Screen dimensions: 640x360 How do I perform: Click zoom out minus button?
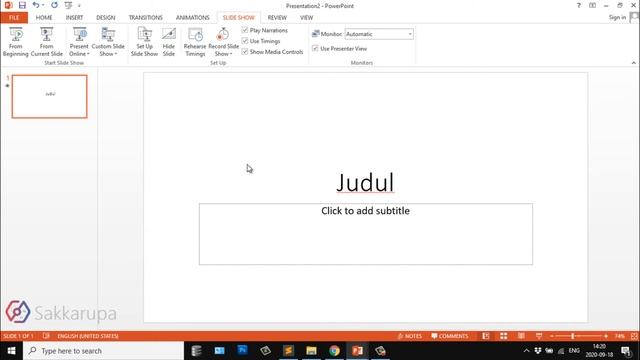(552, 336)
